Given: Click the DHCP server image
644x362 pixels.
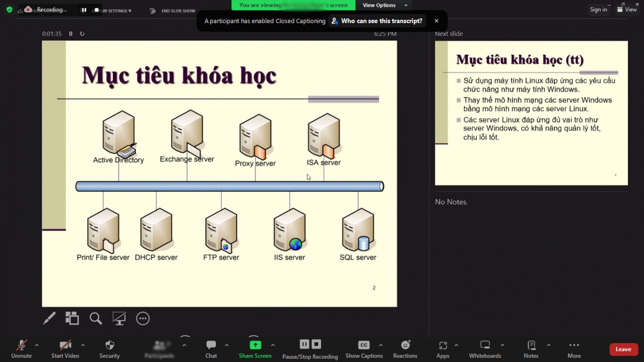Looking at the screenshot, I should (x=156, y=231).
